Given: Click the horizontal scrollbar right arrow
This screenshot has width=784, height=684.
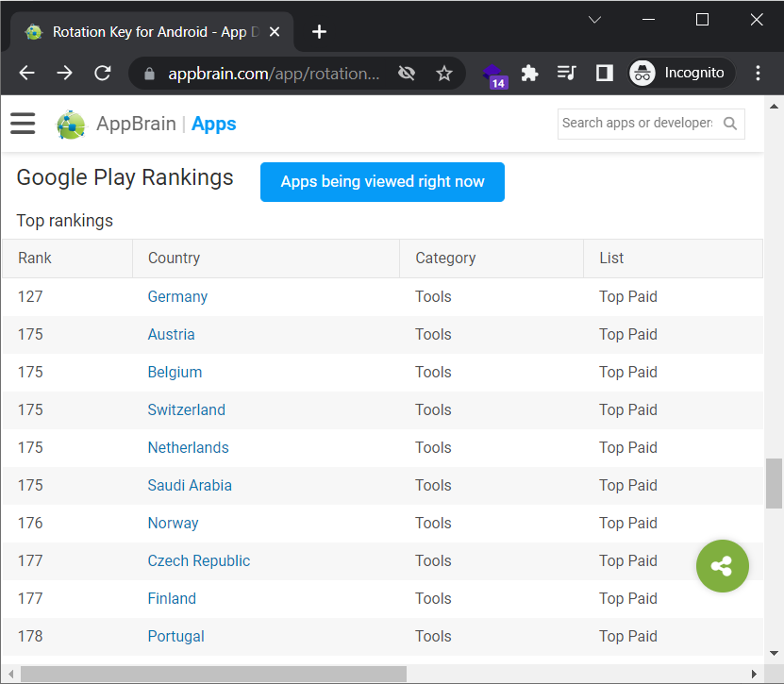Looking at the screenshot, I should (754, 674).
